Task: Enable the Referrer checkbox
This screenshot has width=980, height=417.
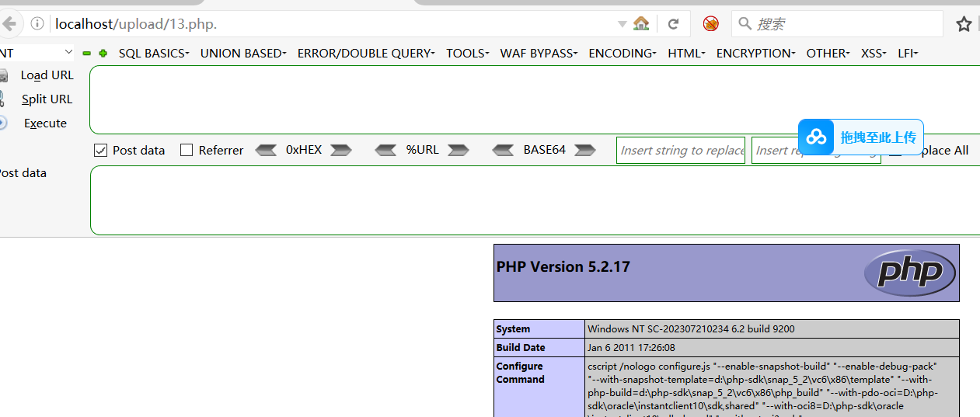Action: (x=187, y=151)
